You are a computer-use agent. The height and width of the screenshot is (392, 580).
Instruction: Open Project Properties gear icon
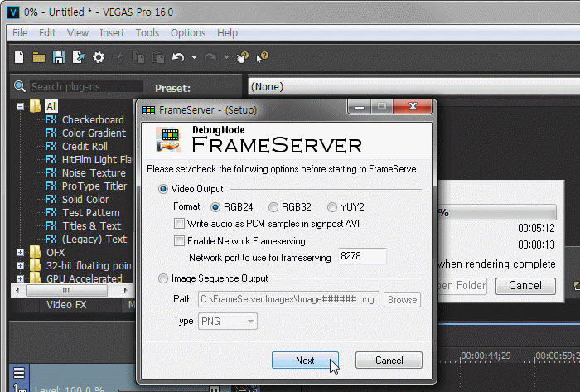(x=99, y=57)
